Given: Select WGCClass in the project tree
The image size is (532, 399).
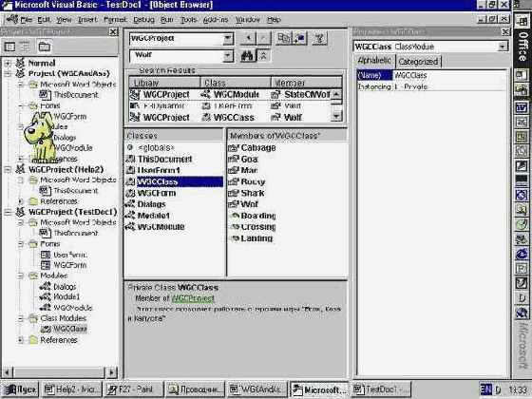Looking at the screenshot, I should (70, 329).
